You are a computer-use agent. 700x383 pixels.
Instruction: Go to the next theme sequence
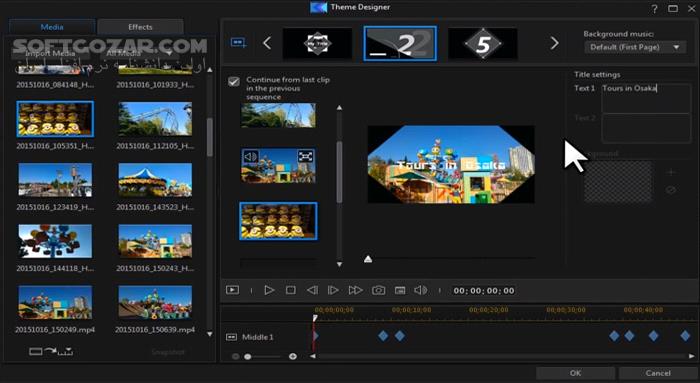pyautogui.click(x=554, y=43)
